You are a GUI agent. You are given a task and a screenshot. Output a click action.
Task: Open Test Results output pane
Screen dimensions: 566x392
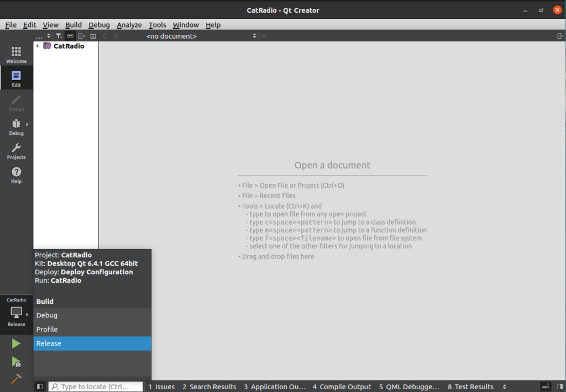pos(470,386)
